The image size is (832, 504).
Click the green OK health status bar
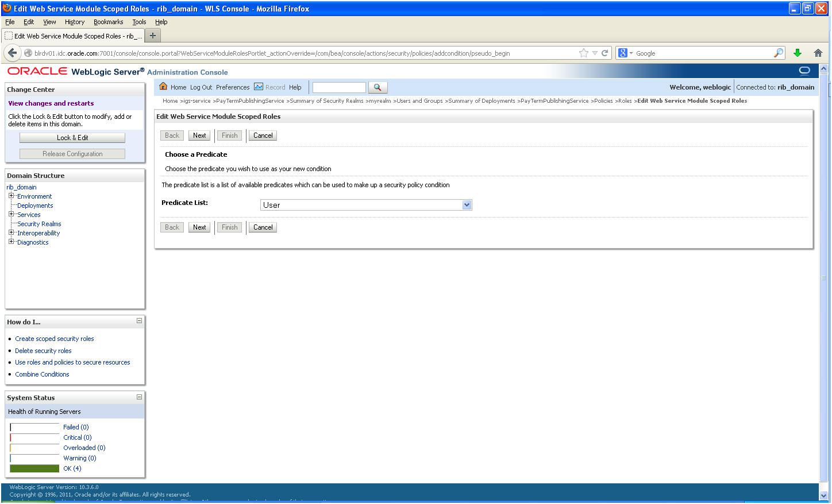click(34, 468)
